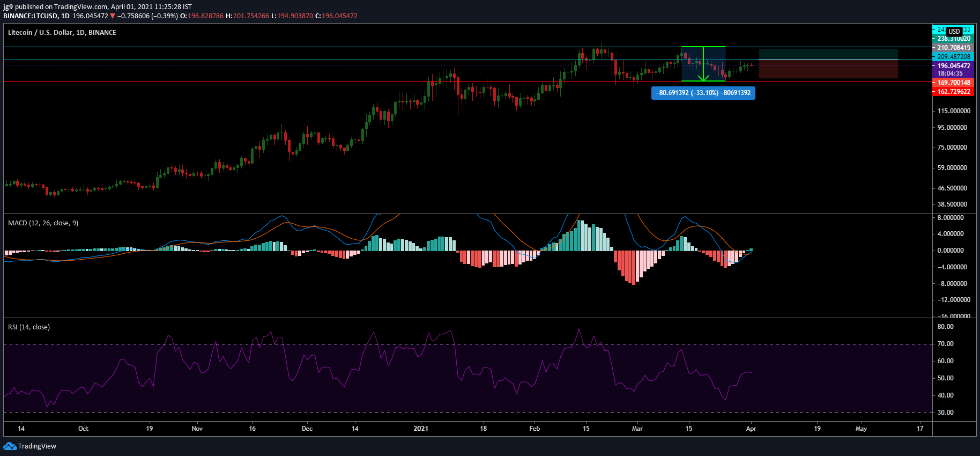Click the grey 210.708415 price label

(954, 48)
